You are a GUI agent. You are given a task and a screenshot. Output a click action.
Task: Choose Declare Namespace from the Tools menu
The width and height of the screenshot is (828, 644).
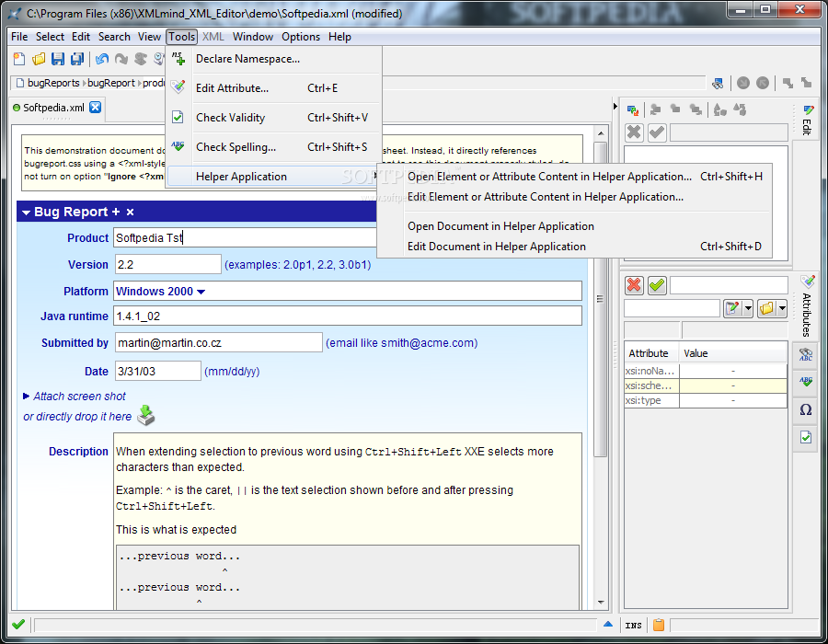tap(273, 59)
